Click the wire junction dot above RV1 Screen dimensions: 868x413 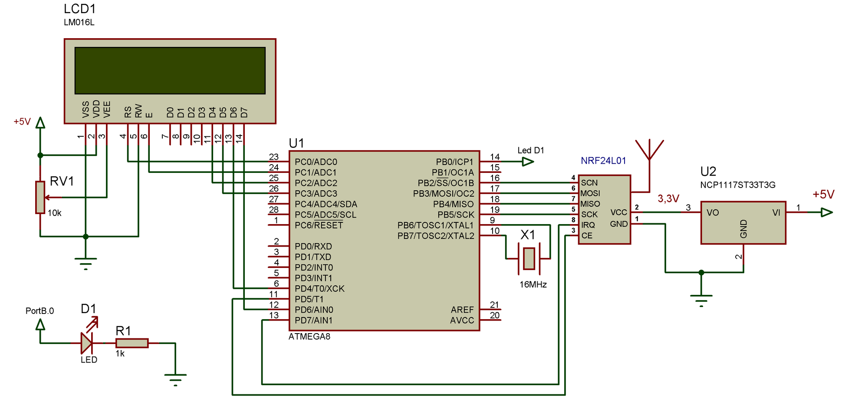40,155
